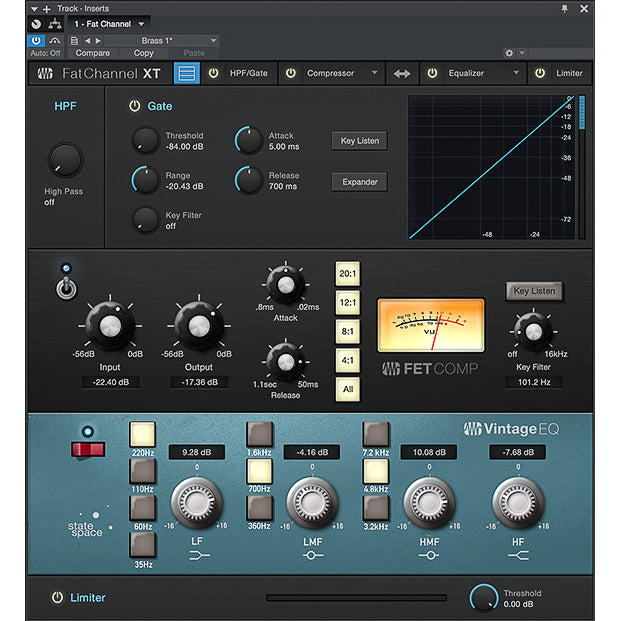The width and height of the screenshot is (621, 621).
Task: Toggle Compressor section power
Action: [x=291, y=73]
